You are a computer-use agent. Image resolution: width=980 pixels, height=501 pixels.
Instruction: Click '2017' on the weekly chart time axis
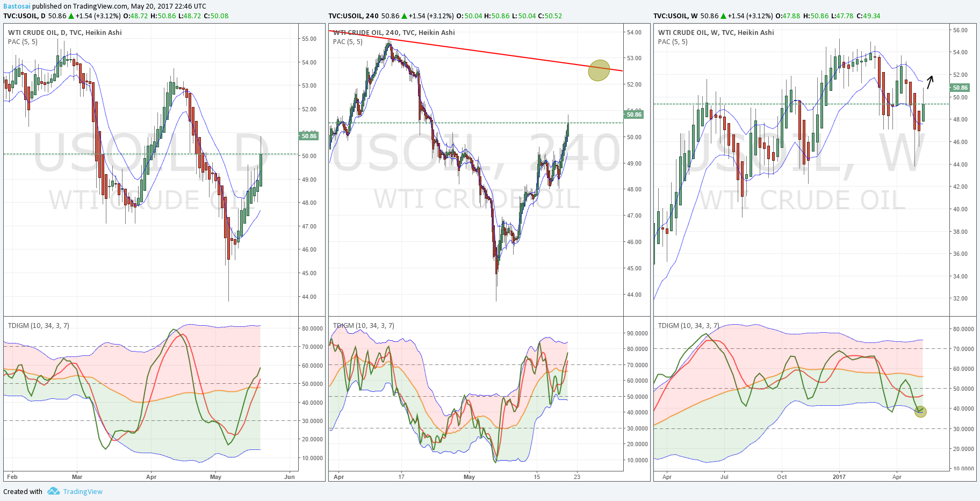(839, 477)
